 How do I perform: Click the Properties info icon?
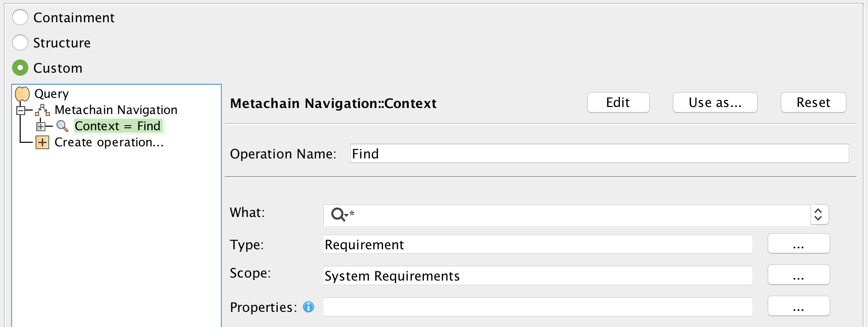308,307
